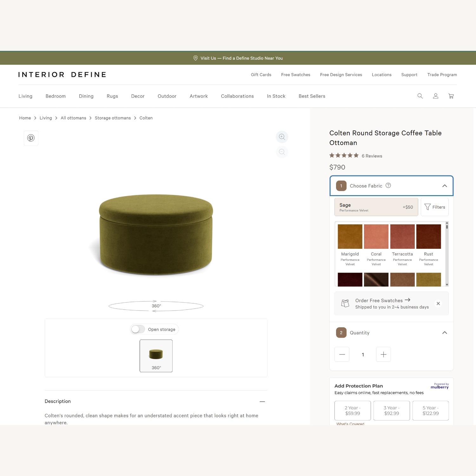Pin product image to Pinterest

point(31,138)
